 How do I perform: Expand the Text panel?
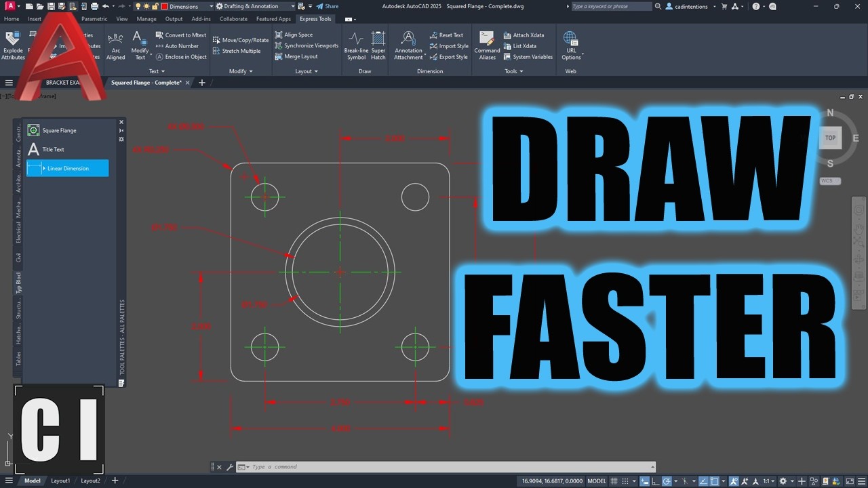(157, 71)
